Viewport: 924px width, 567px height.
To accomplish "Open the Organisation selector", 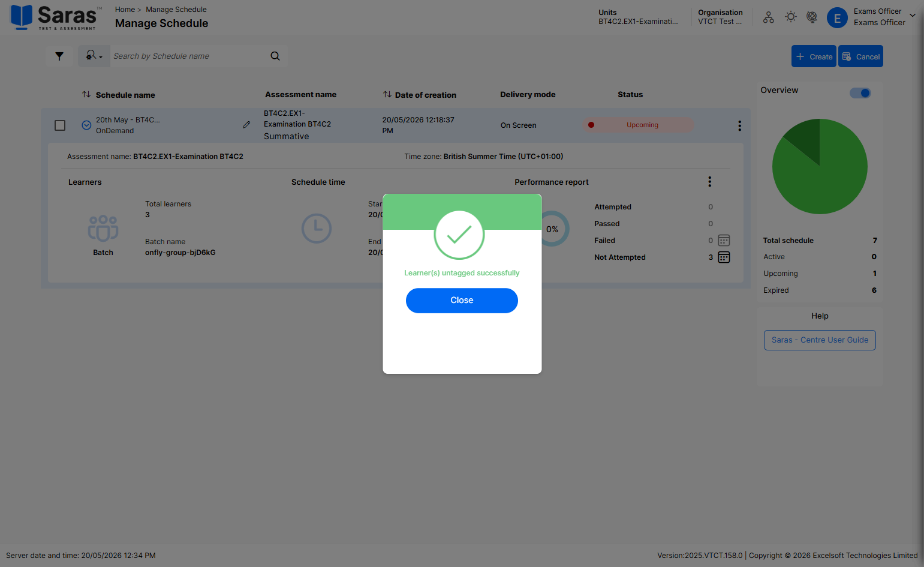I will [x=720, y=17].
